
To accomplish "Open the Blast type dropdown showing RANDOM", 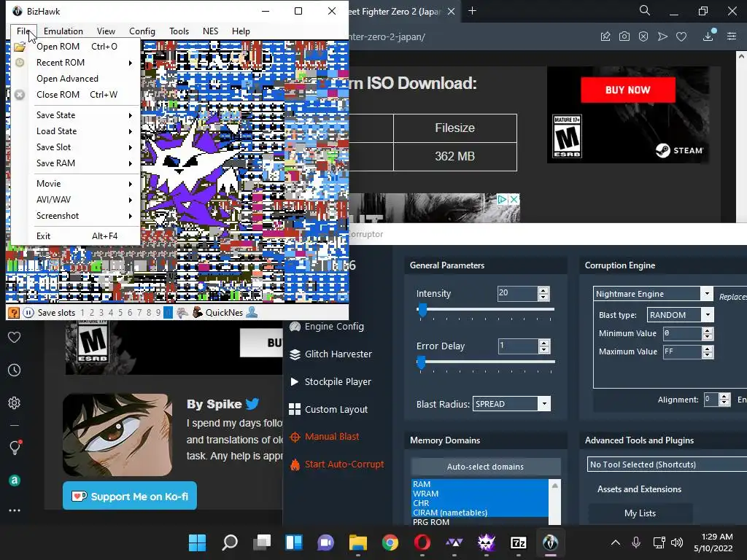I will (x=681, y=315).
